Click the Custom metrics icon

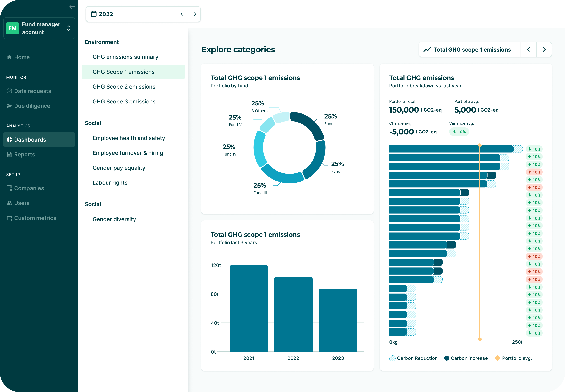click(9, 218)
